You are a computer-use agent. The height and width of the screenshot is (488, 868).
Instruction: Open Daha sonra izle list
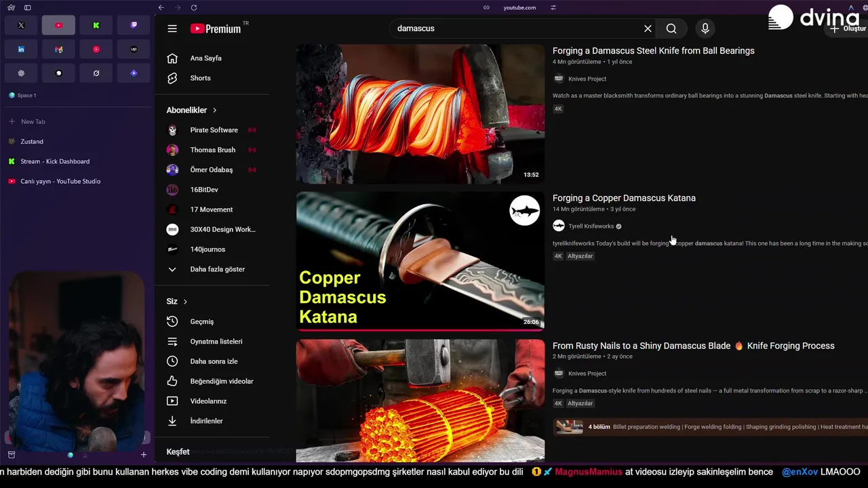(212, 361)
